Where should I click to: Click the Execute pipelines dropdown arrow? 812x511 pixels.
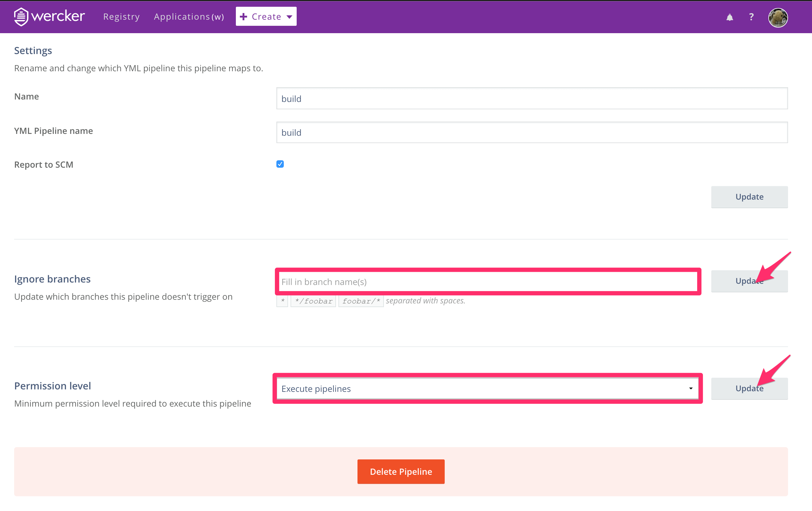(x=691, y=388)
